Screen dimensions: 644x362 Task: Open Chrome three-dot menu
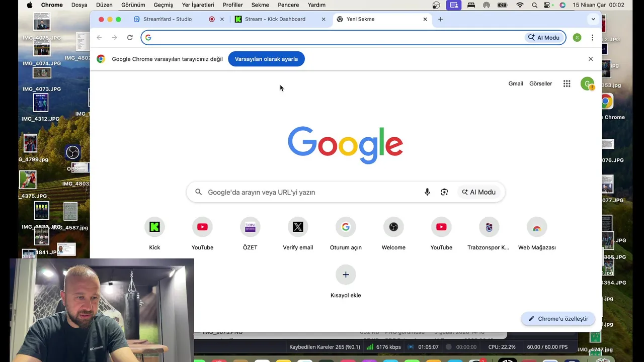pos(592,38)
